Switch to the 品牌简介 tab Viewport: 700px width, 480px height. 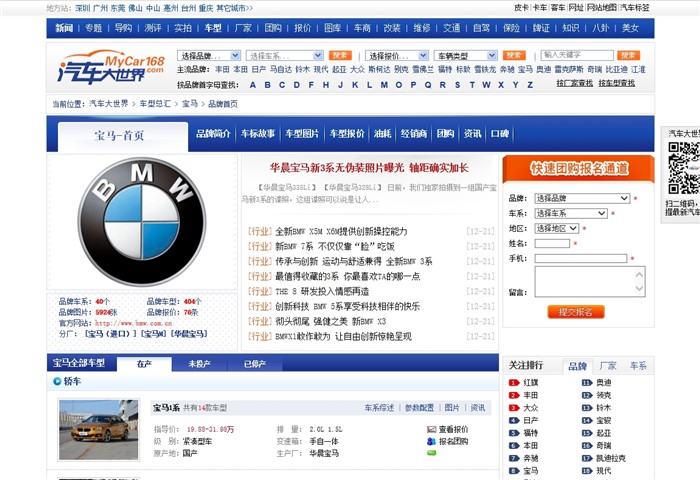tap(213, 134)
